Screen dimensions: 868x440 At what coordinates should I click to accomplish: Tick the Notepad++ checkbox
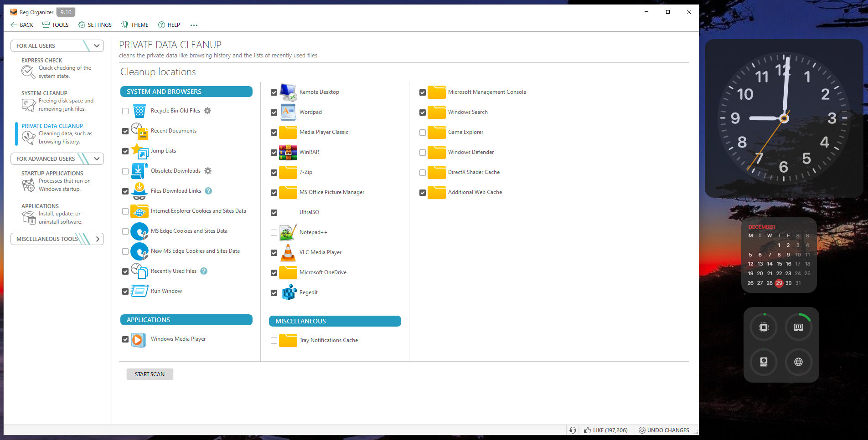[274, 233]
